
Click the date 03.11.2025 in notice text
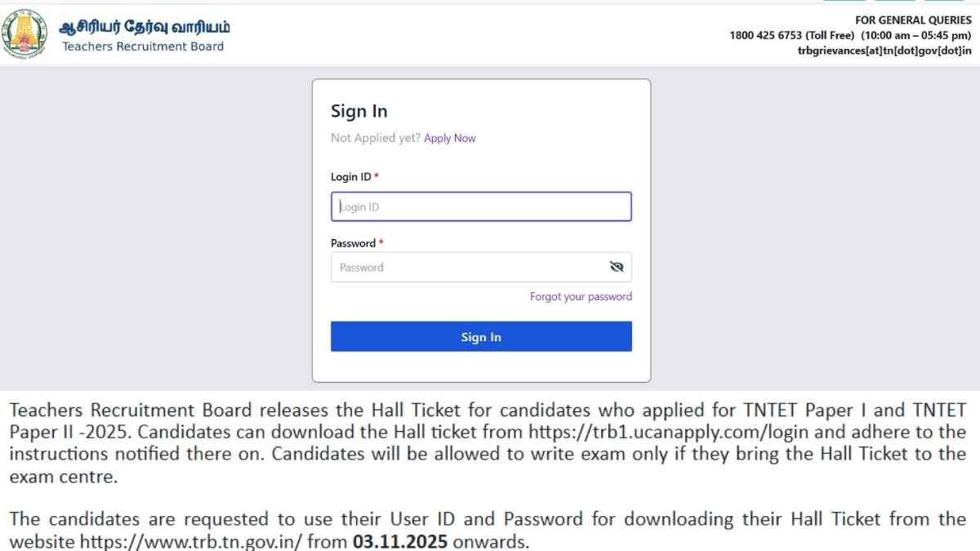[396, 540]
